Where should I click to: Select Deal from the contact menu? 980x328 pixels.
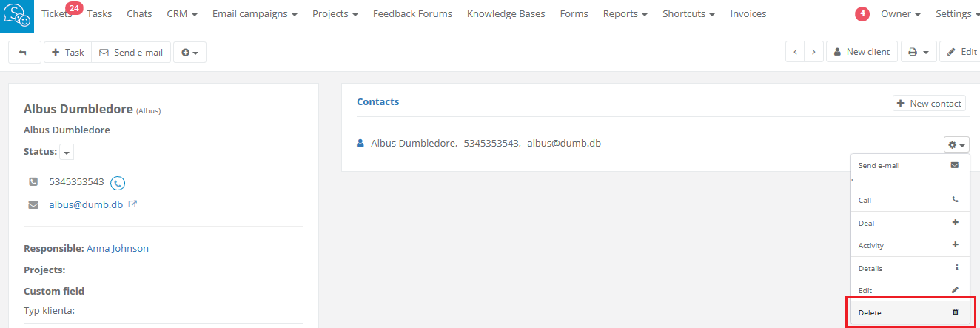tap(910, 223)
